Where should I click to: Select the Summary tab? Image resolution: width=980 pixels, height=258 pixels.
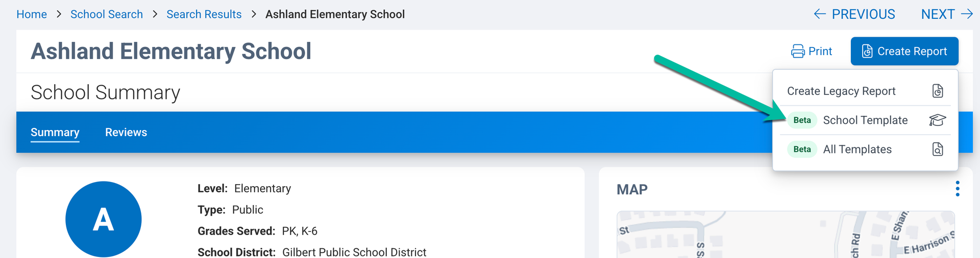tap(55, 133)
